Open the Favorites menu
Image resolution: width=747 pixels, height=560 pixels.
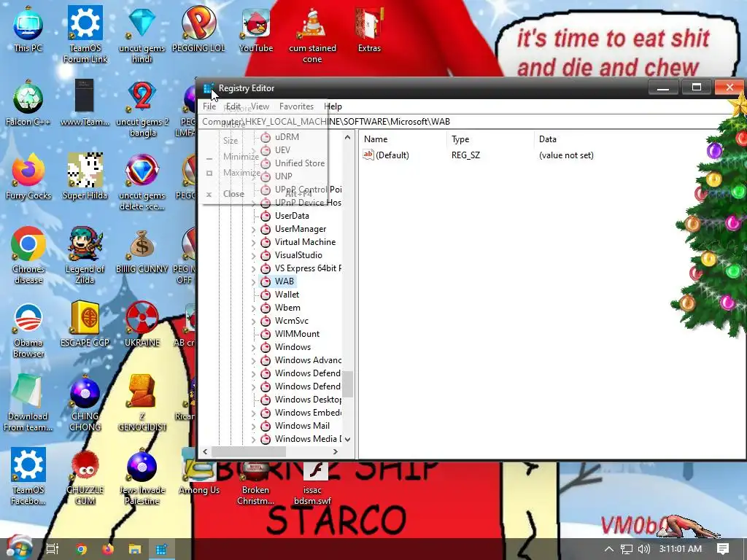[x=296, y=106]
